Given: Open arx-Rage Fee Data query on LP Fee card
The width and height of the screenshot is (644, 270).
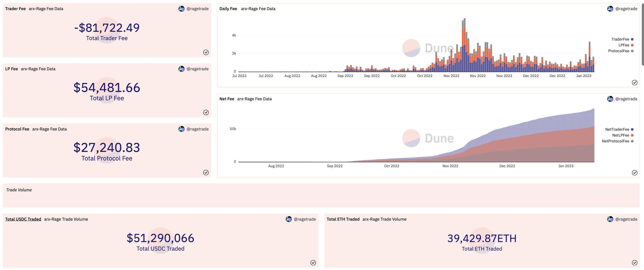Looking at the screenshot, I should 38,69.
